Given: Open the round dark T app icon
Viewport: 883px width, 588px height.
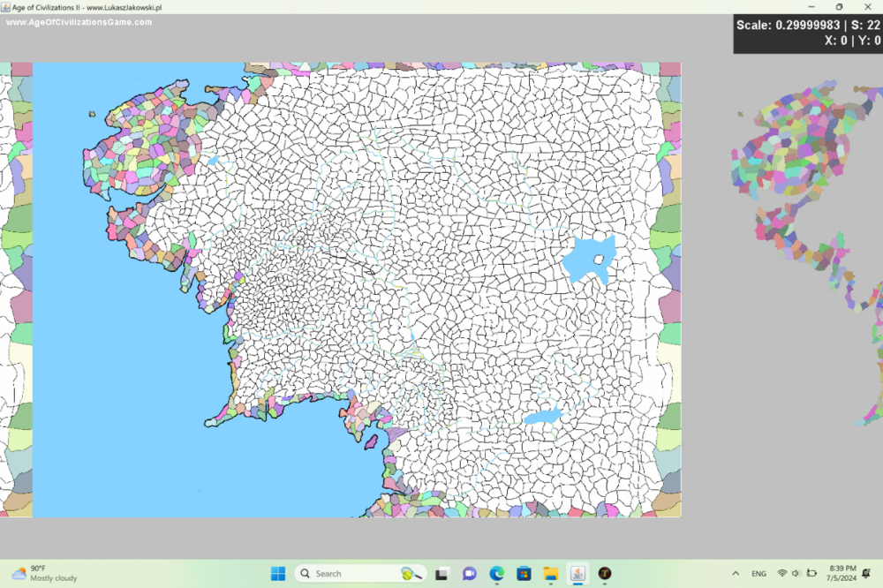Looking at the screenshot, I should point(605,573).
